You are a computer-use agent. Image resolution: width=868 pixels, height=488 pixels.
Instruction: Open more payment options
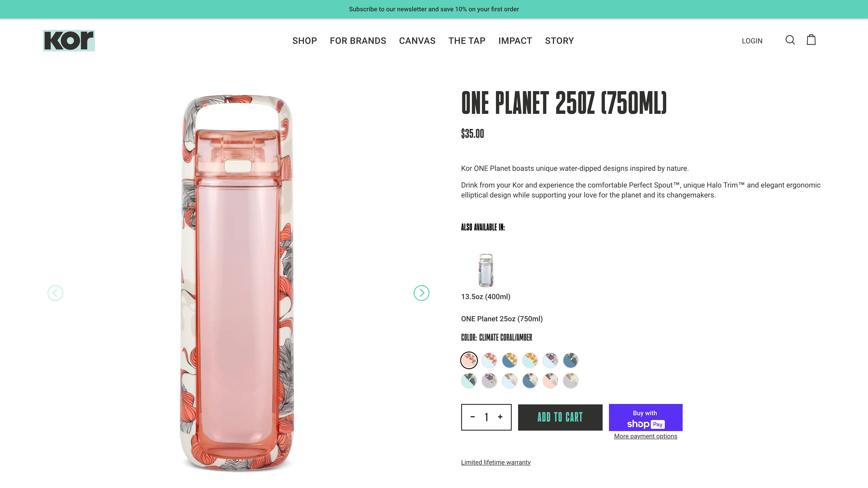645,436
